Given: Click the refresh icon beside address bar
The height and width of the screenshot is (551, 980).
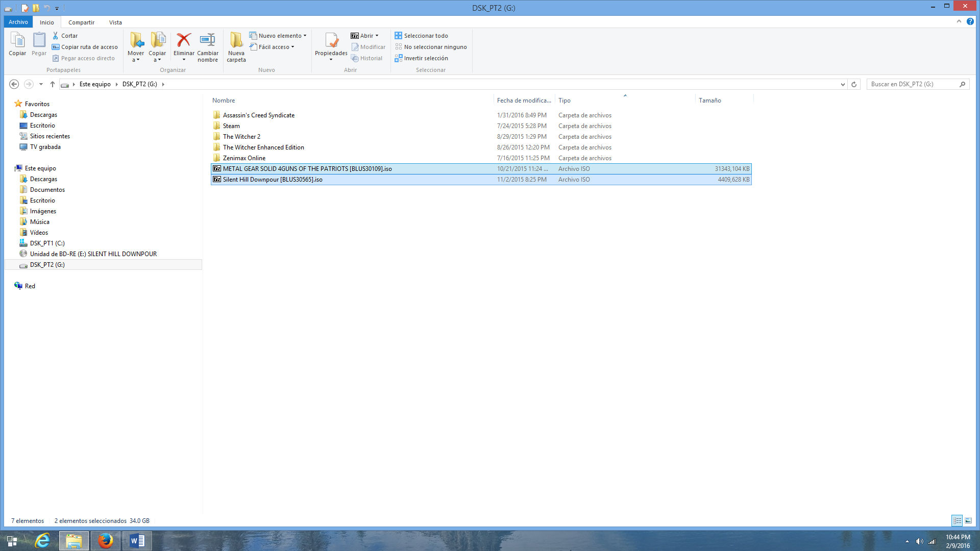Looking at the screenshot, I should click(854, 84).
